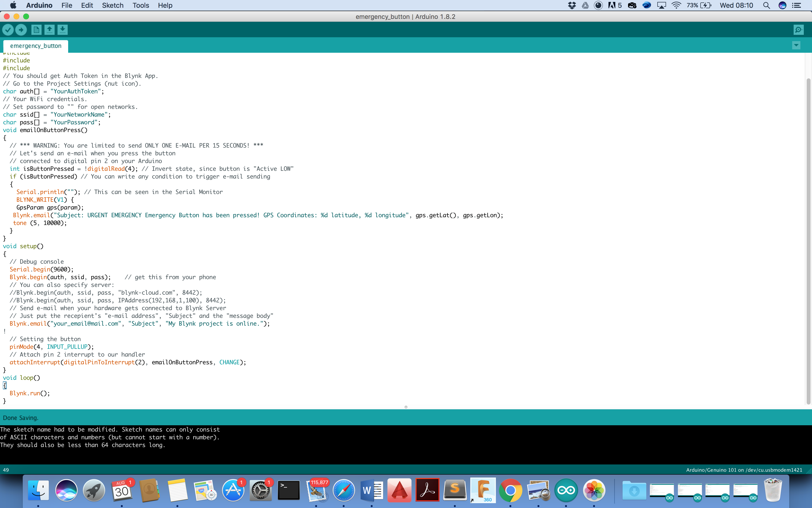Open the Help menu
Image resolution: width=812 pixels, height=508 pixels.
point(165,5)
